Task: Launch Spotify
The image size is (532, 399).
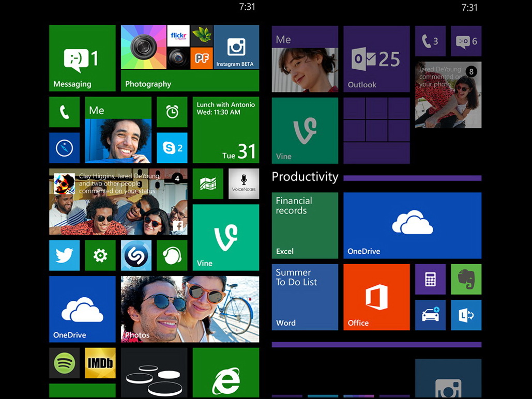Action: (x=64, y=363)
